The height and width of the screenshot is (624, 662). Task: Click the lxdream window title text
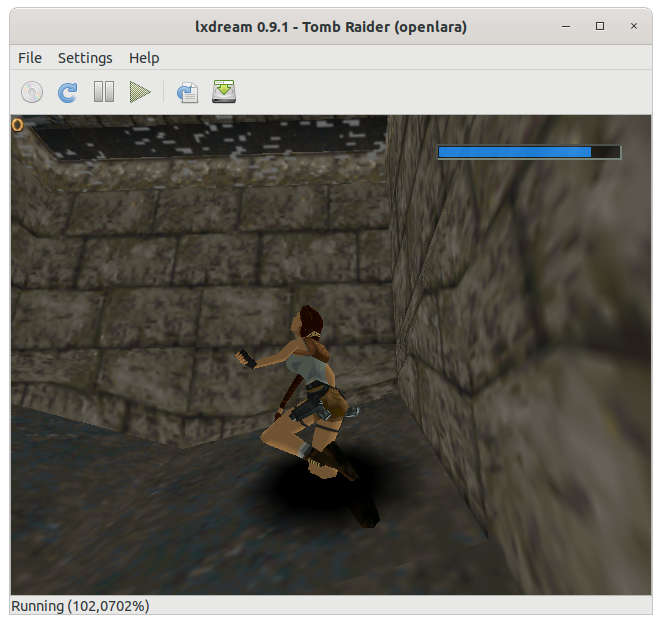point(331,27)
